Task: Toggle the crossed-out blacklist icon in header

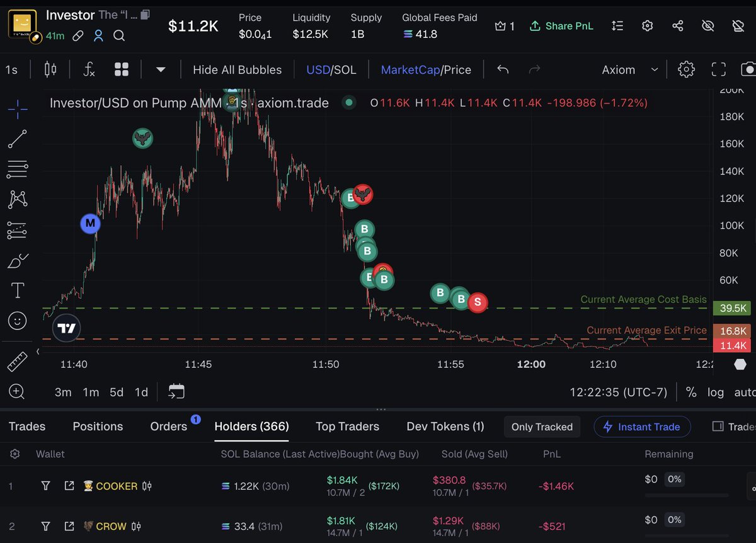Action: click(x=738, y=26)
